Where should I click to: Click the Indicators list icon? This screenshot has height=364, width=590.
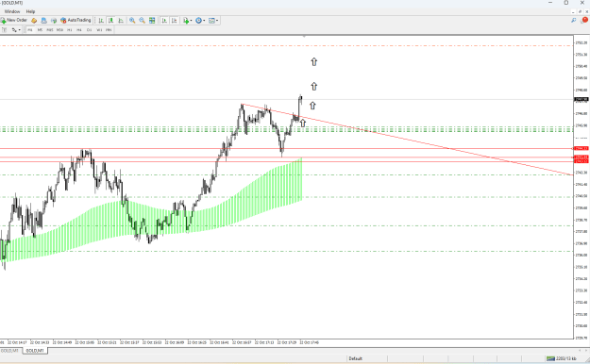click(x=186, y=21)
